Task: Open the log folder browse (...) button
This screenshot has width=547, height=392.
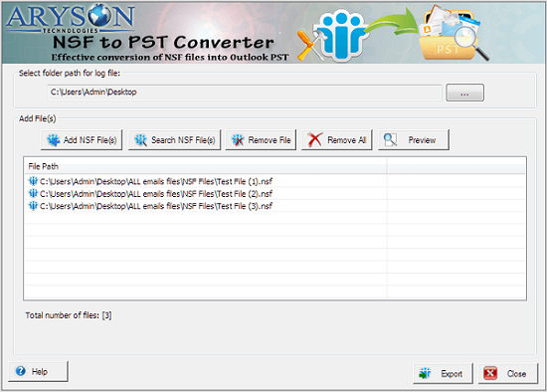Action: [x=464, y=93]
